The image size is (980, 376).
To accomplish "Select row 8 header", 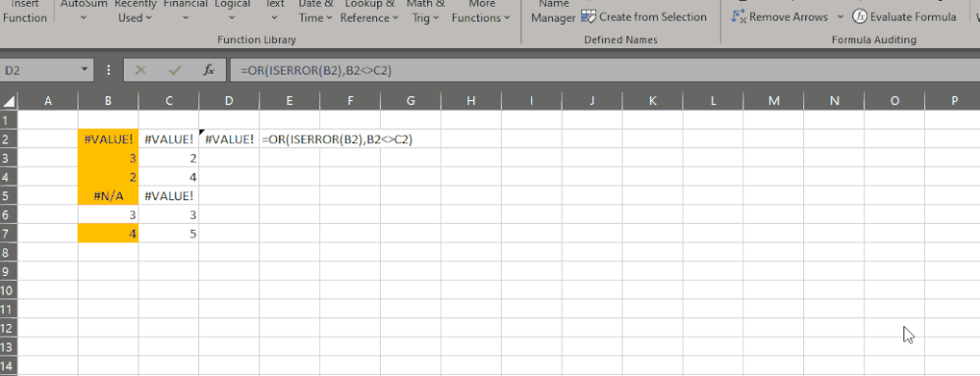I will 8,252.
